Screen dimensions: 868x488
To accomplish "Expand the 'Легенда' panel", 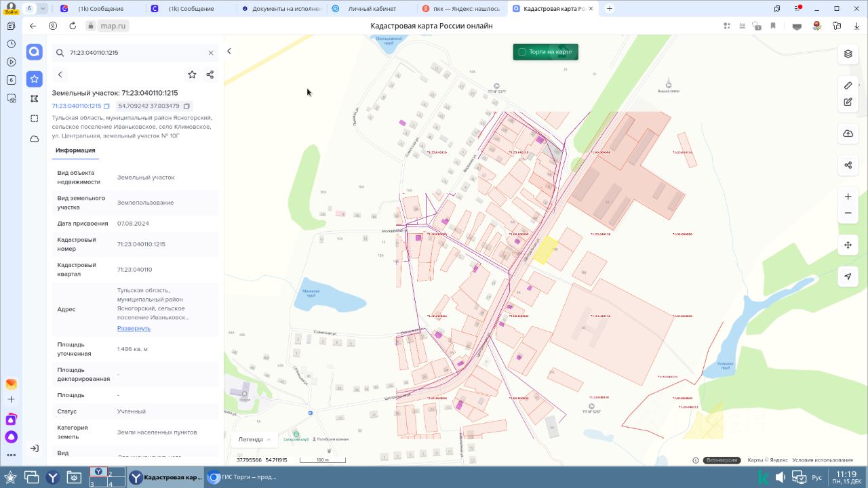I will coord(254,439).
